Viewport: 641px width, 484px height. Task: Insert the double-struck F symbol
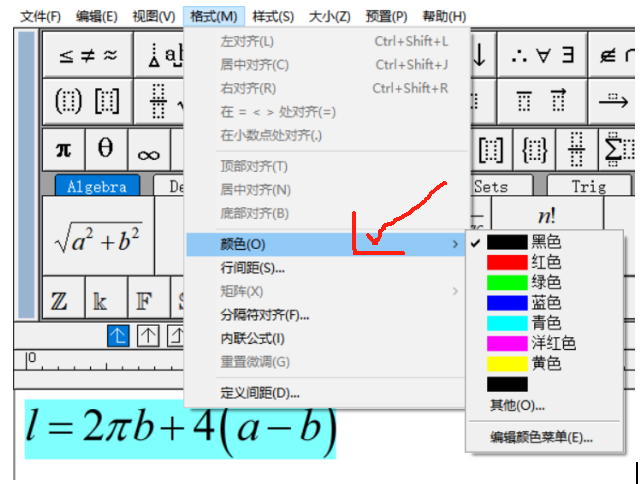149,297
